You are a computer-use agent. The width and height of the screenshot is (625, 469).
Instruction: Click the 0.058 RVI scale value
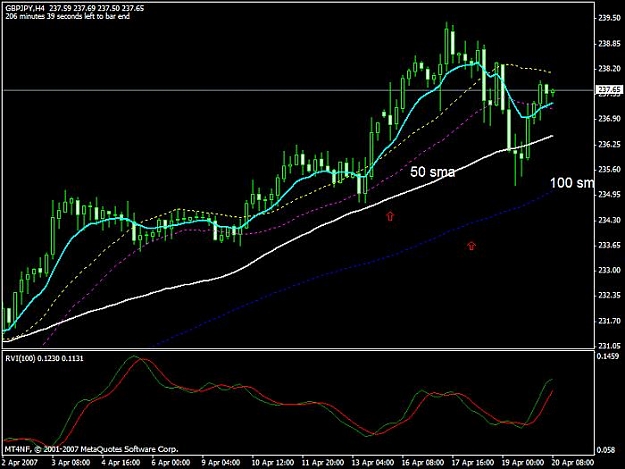[606, 450]
